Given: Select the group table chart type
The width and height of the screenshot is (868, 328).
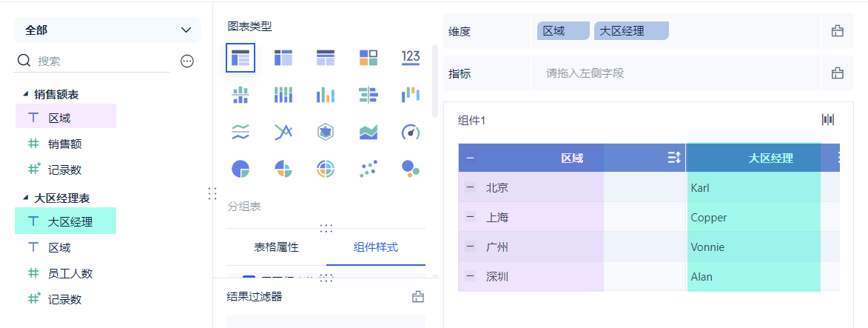Looking at the screenshot, I should coord(240,58).
